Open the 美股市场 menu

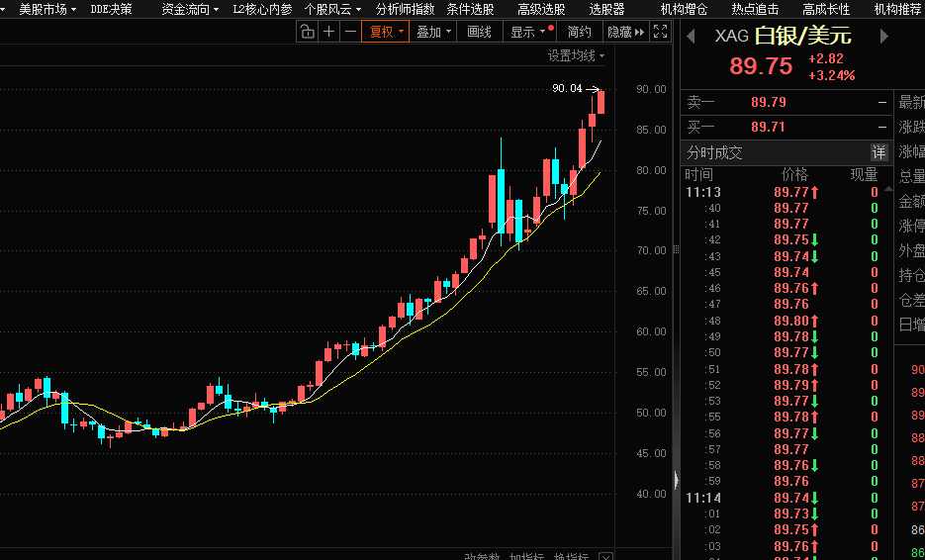[x=47, y=9]
